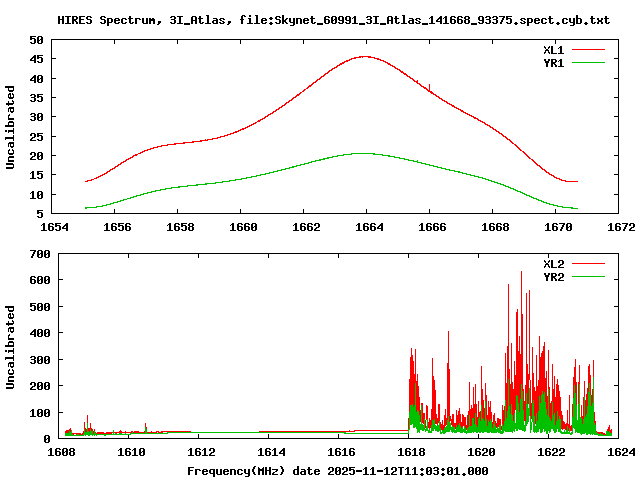Click the red XL1 legend line sample
Screen dimensions: 640x480
(589, 48)
